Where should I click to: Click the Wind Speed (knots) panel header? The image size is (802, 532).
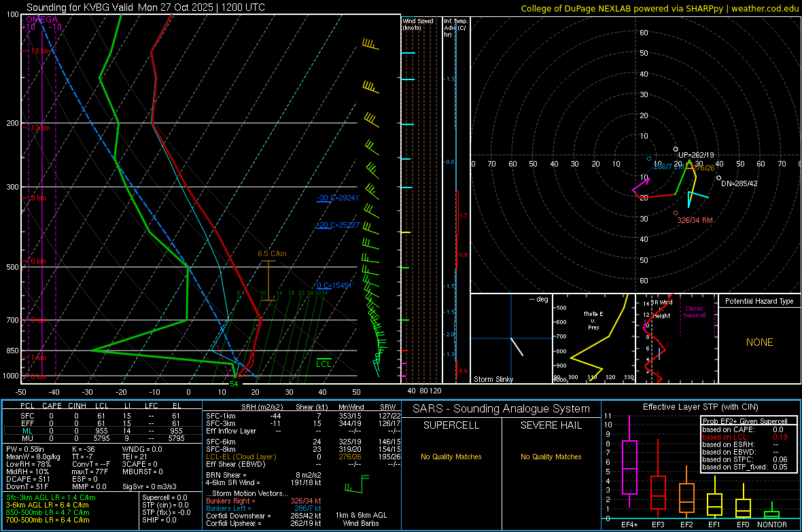[x=418, y=24]
